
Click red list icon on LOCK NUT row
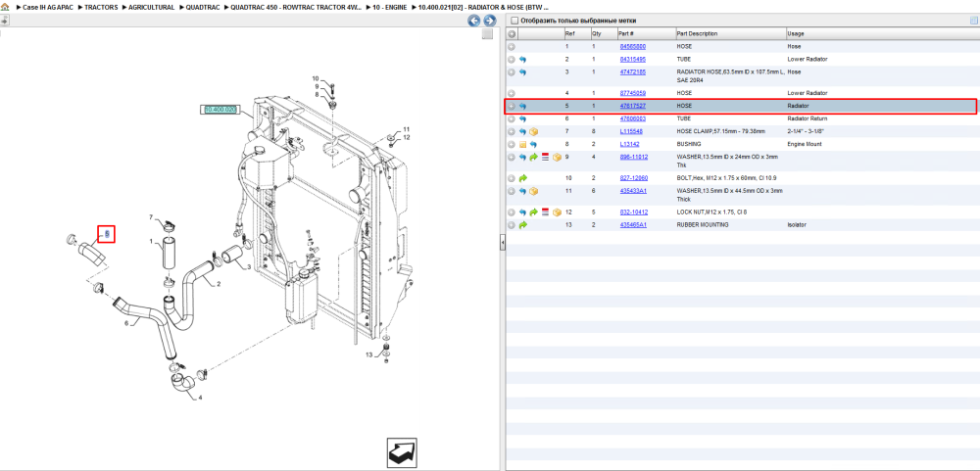[x=545, y=212]
